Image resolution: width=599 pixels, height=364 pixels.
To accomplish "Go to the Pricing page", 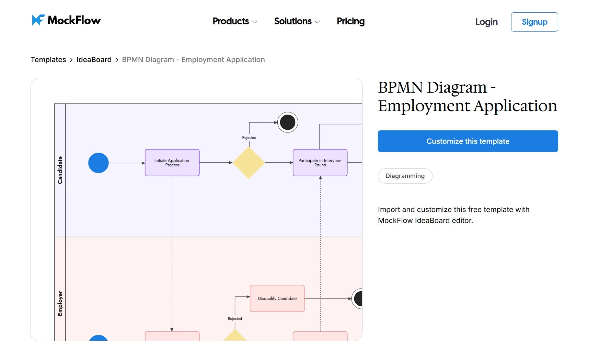I will point(350,21).
